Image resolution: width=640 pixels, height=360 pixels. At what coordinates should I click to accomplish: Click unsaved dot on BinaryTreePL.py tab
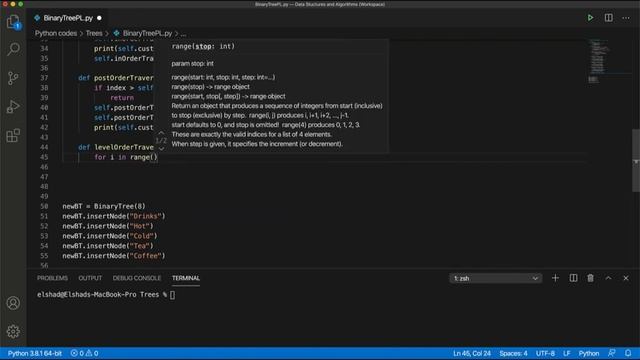tap(99, 18)
